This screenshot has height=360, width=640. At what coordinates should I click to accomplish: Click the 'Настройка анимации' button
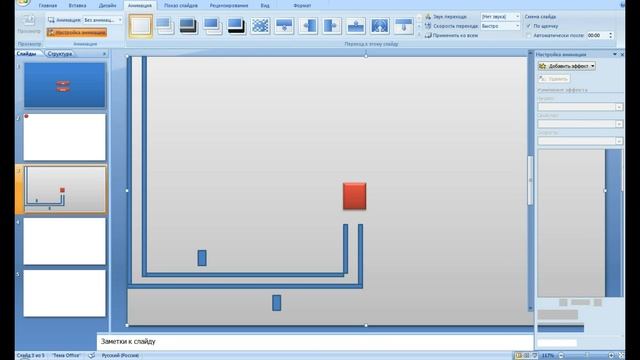point(77,32)
